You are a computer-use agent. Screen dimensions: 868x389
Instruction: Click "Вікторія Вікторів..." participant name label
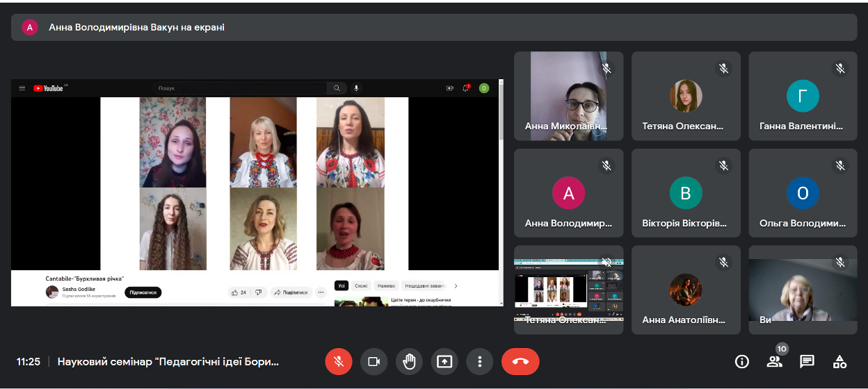click(x=684, y=224)
